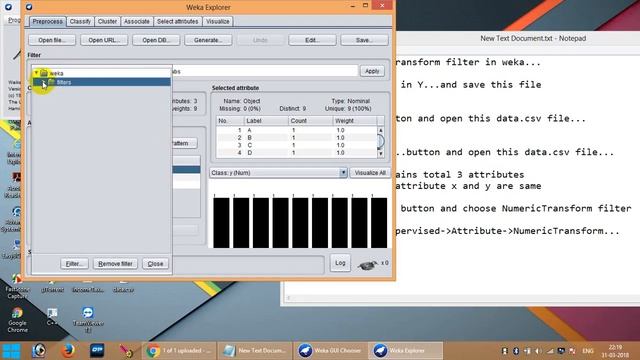
Task: Click the weka folder icon in the filter tree
Action: 44,73
